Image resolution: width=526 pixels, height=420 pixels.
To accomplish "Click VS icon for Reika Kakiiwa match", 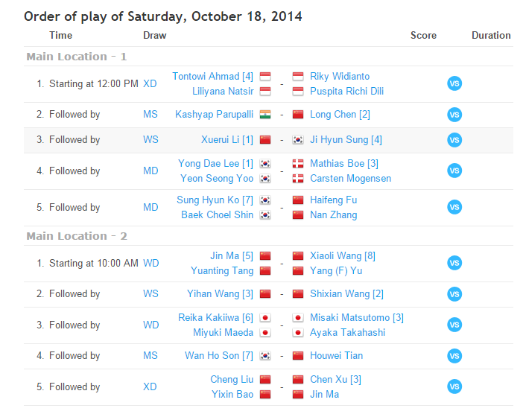I will [x=454, y=325].
